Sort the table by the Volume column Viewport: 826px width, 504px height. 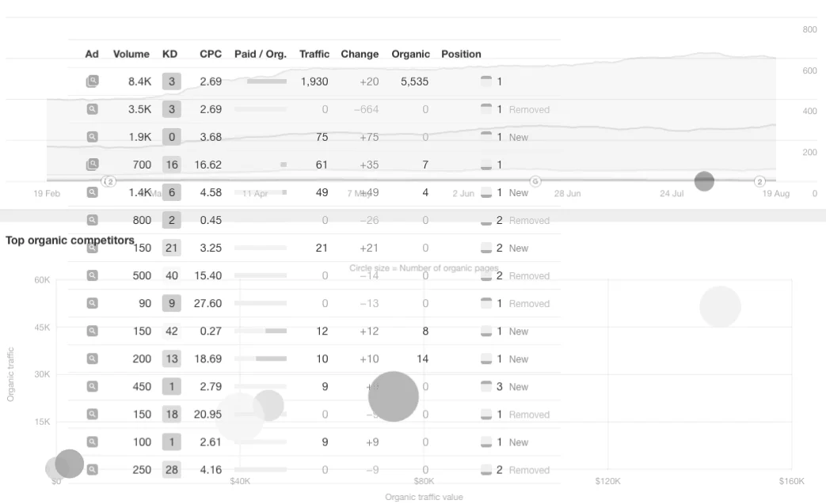131,54
